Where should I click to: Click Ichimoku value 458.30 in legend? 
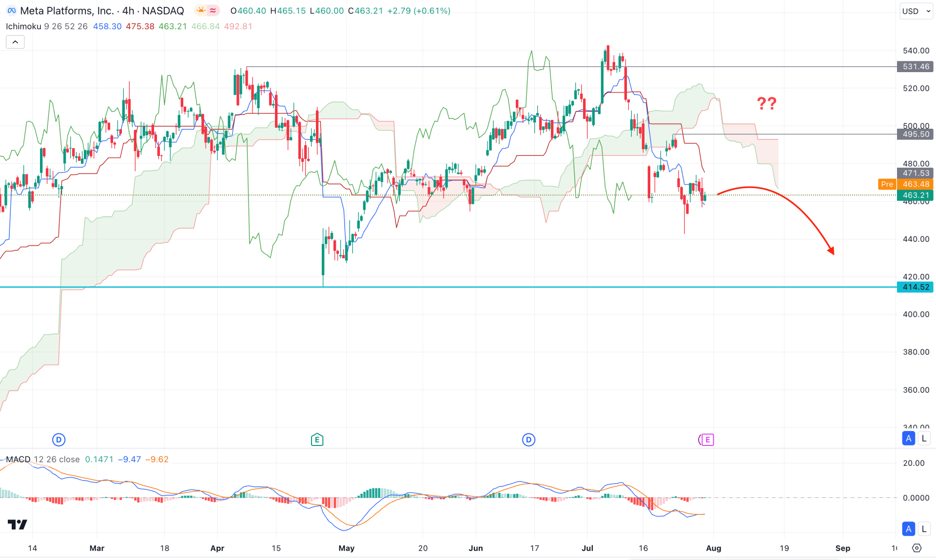point(107,26)
